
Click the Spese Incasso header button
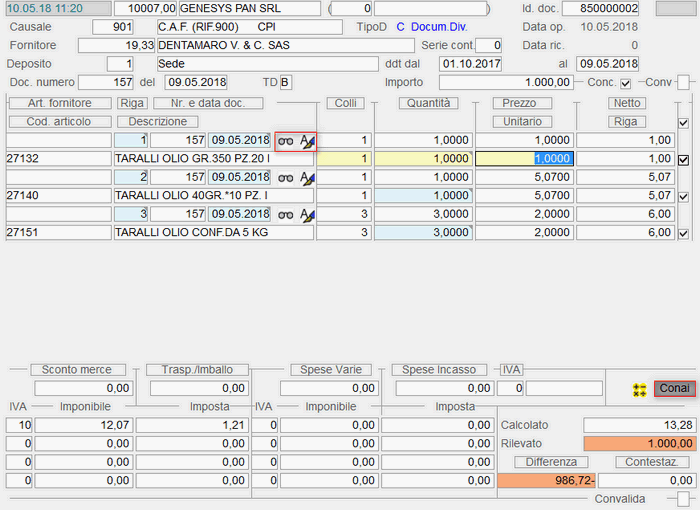point(439,370)
